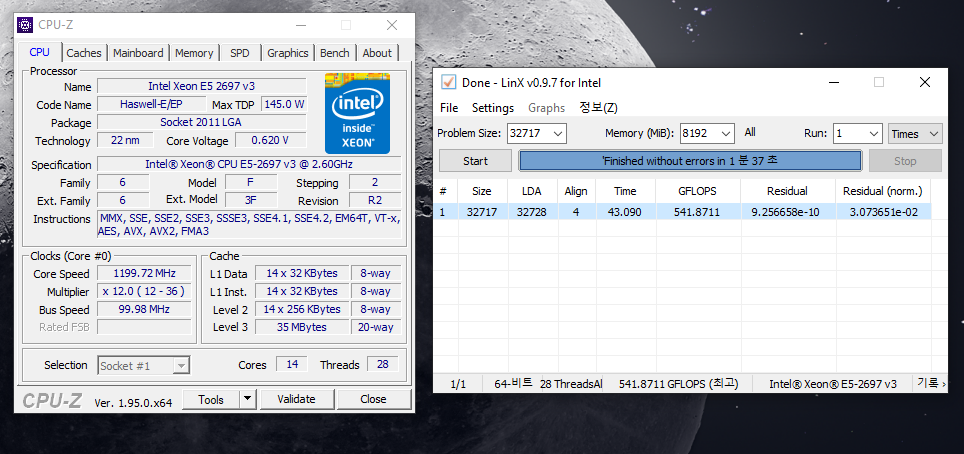Click the finished progress bar in LinX
The height and width of the screenshot is (454, 964).
690,161
